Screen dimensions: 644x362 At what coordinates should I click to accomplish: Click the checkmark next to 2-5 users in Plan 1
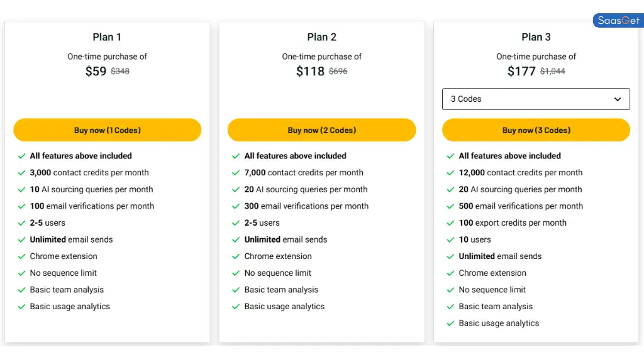click(x=21, y=222)
